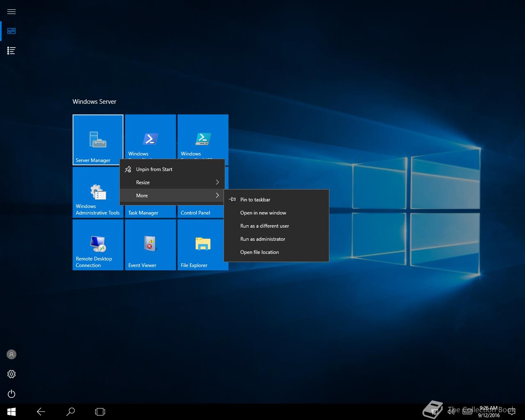The width and height of the screenshot is (525, 420).
Task: Click the network tray icon
Action: 436,412
